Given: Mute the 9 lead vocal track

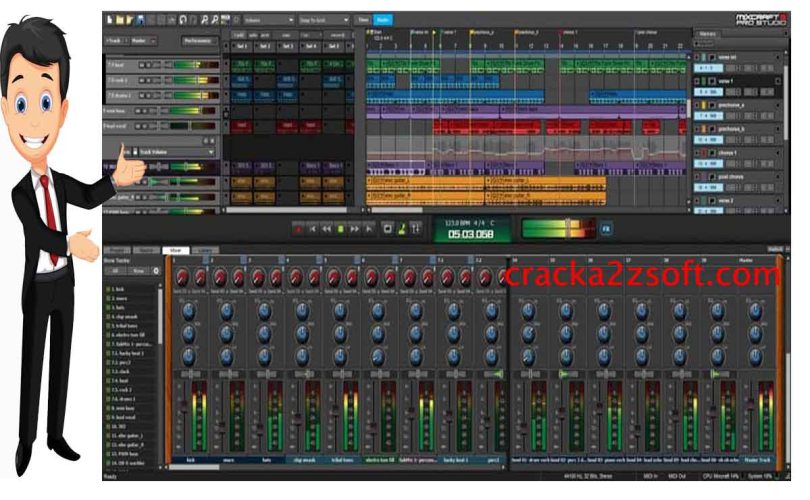Looking at the screenshot, I should pyautogui.click(x=138, y=126).
